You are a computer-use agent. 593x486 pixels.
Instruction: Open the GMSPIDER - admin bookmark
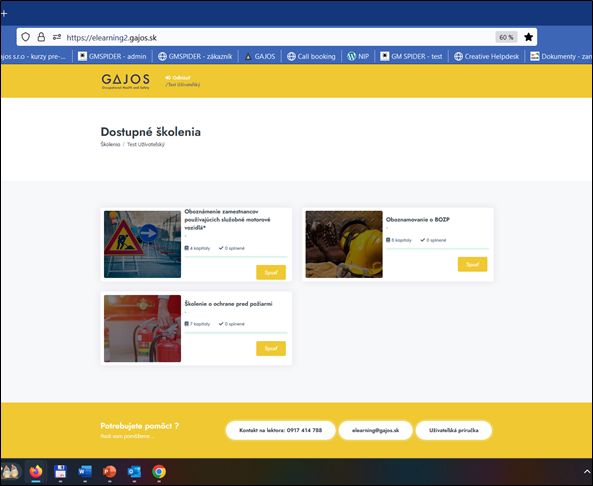(112, 56)
